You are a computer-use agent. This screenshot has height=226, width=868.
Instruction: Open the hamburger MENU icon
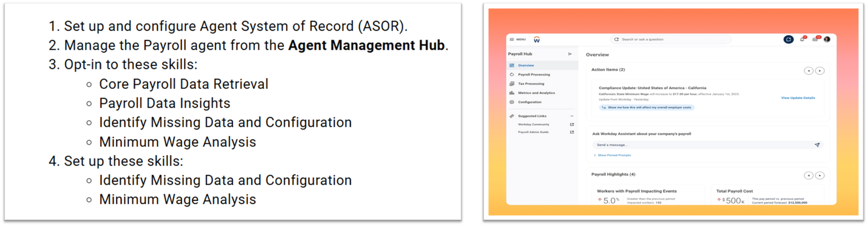click(x=512, y=40)
